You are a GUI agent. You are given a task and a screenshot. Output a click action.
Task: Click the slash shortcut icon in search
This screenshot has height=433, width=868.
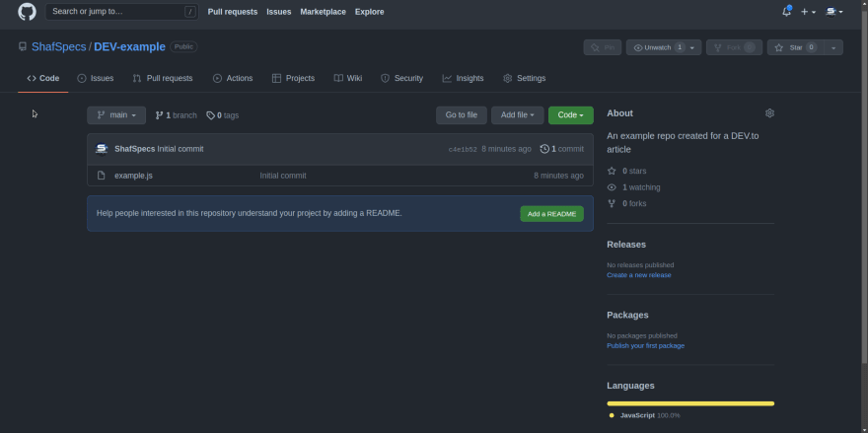pyautogui.click(x=189, y=12)
